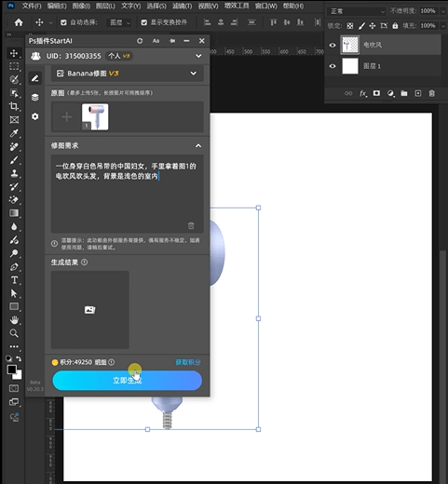
Task: Hide the 图层 1 layer
Action: coord(333,66)
